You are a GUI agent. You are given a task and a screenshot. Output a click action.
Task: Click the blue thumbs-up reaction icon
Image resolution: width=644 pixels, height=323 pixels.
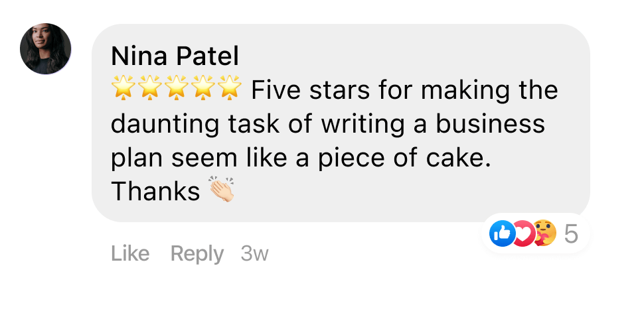[502, 233]
